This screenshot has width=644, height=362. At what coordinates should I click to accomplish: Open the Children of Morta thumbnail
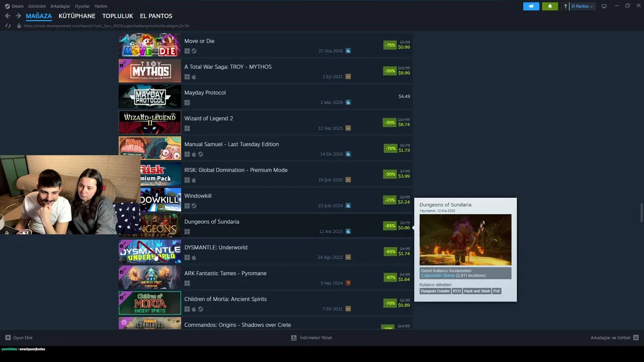coord(150,303)
